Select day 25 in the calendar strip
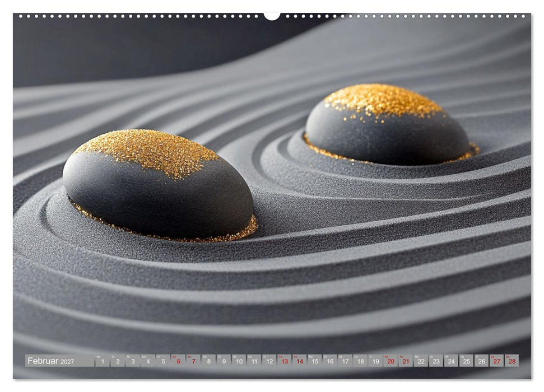Viewport: 544px width, 392px height. [x=467, y=361]
